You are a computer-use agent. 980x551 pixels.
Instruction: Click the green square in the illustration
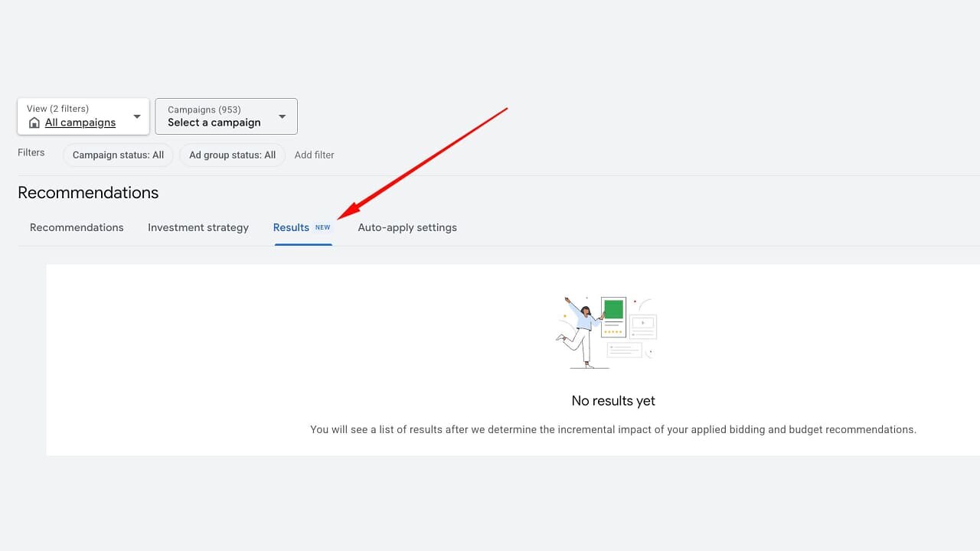pyautogui.click(x=613, y=310)
